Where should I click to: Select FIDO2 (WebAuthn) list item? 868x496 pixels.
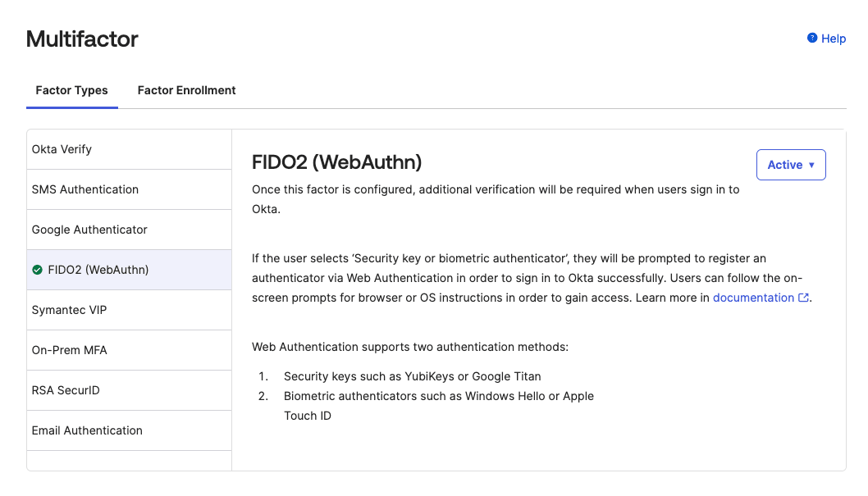click(x=129, y=270)
